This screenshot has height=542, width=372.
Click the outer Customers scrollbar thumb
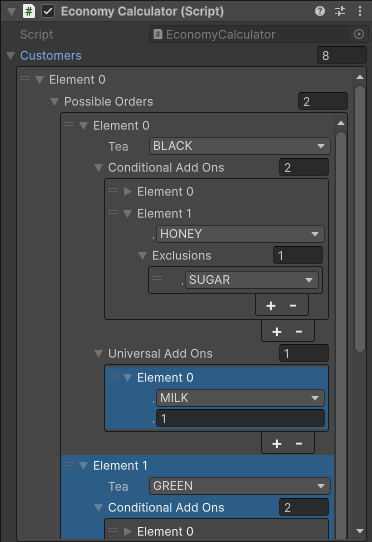360,219
